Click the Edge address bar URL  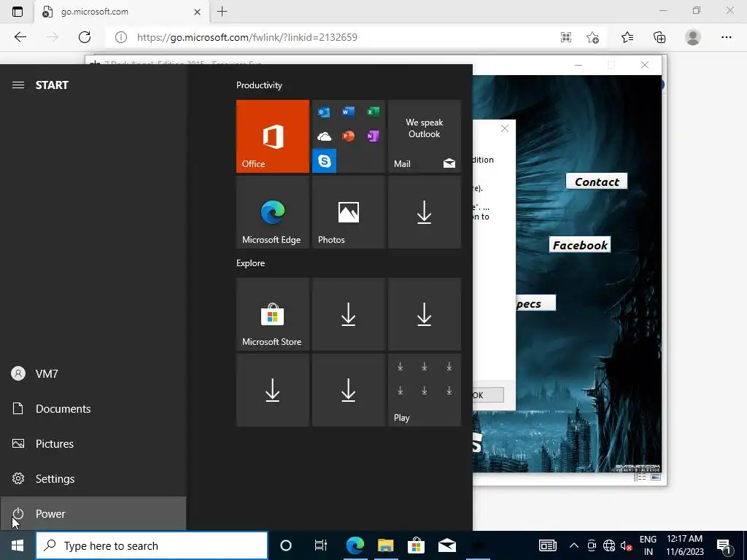coord(247,37)
